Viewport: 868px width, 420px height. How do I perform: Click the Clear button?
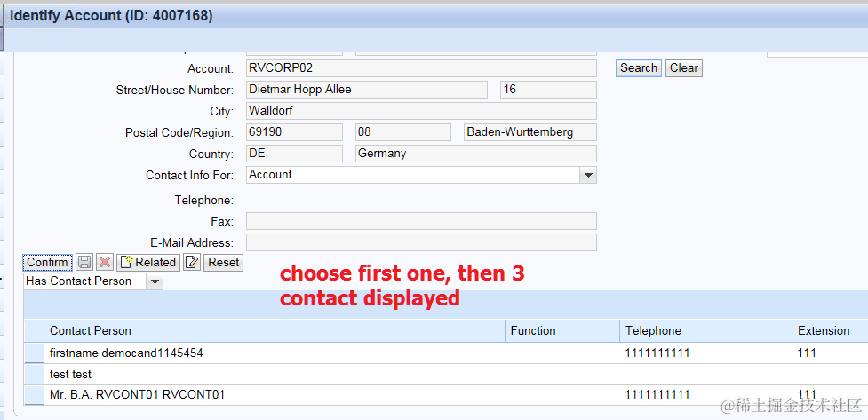click(x=684, y=68)
